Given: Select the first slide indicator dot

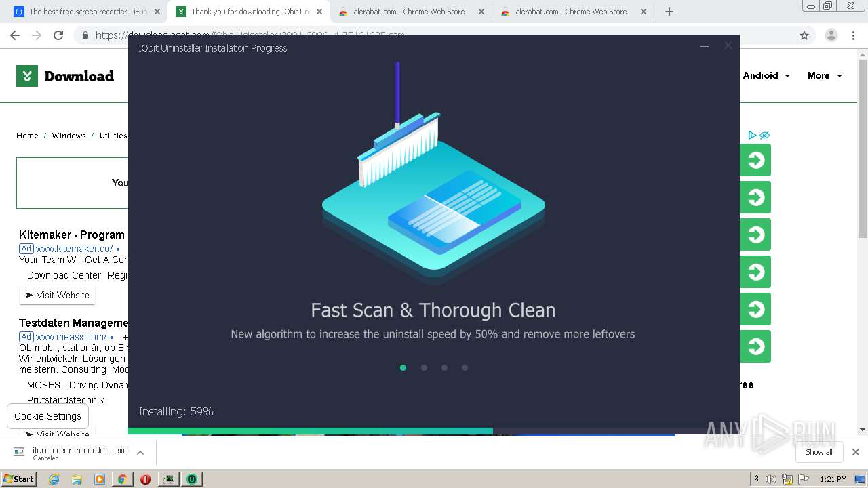Looking at the screenshot, I should point(403,367).
